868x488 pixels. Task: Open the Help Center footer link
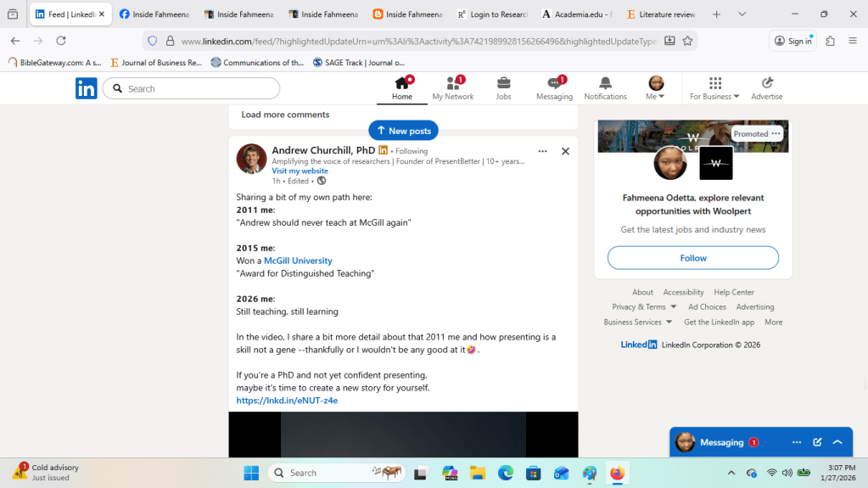pos(733,292)
